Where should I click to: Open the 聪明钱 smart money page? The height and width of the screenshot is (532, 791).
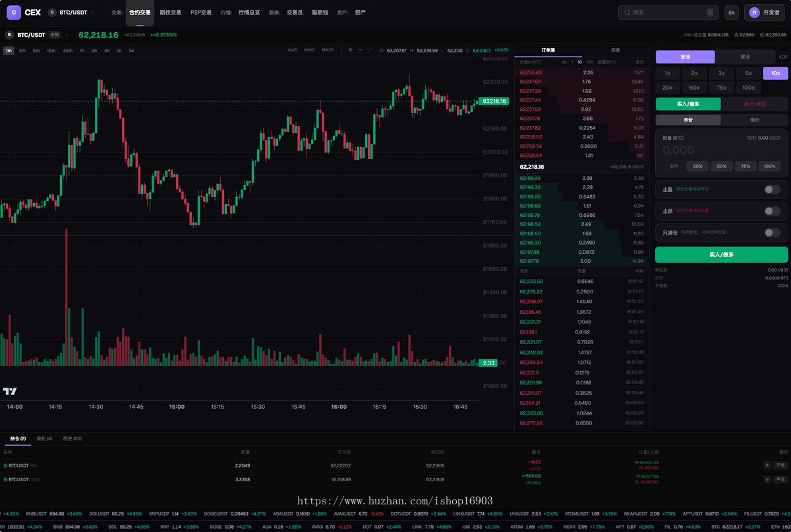(320, 13)
